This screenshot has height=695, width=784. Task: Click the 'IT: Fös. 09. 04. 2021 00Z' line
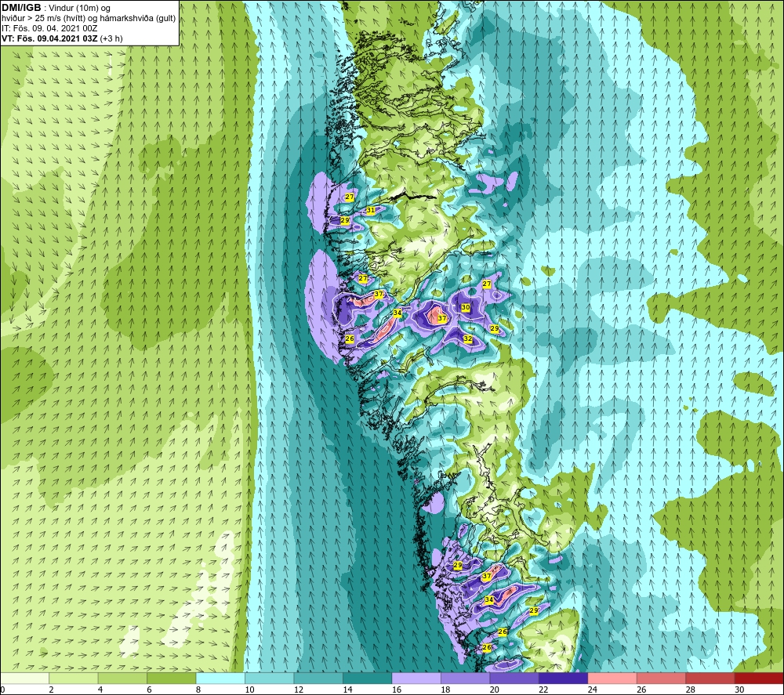pos(49,28)
